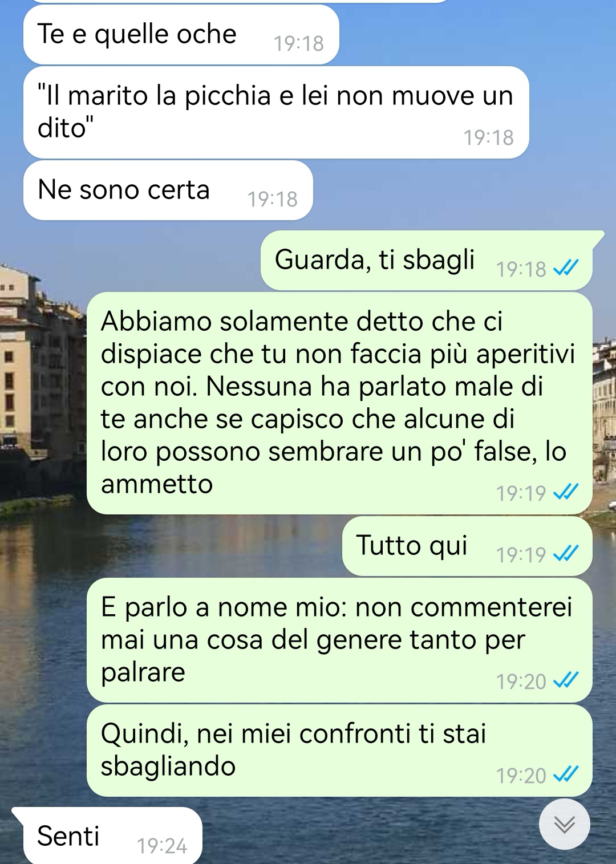The height and width of the screenshot is (864, 616).
Task: Select the 'E parlo a nome mio' message
Action: point(339,640)
